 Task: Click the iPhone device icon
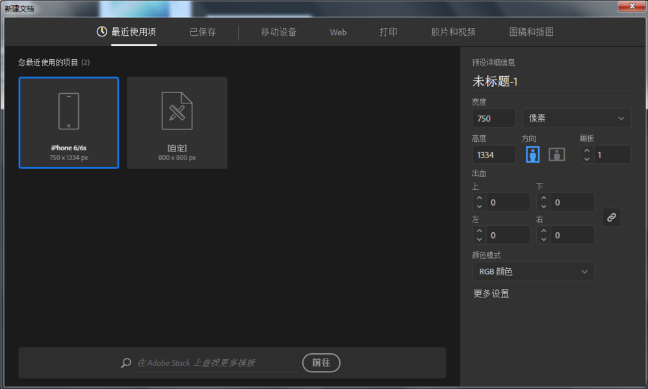tap(69, 111)
